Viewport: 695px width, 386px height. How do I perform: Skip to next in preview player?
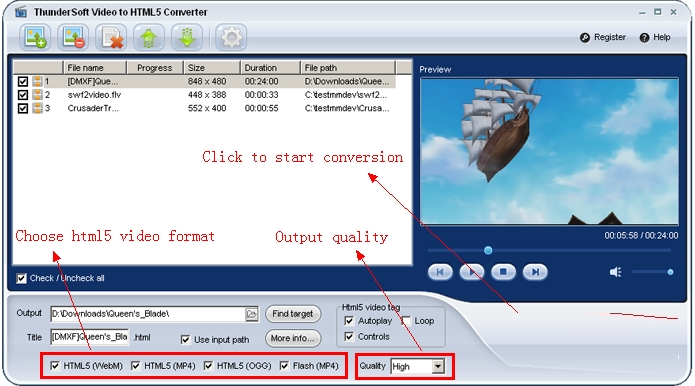(535, 272)
